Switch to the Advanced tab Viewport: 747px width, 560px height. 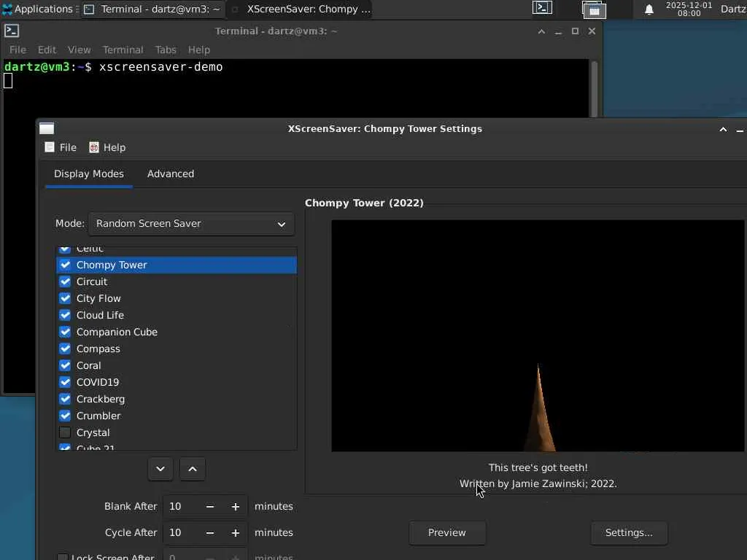(x=170, y=174)
